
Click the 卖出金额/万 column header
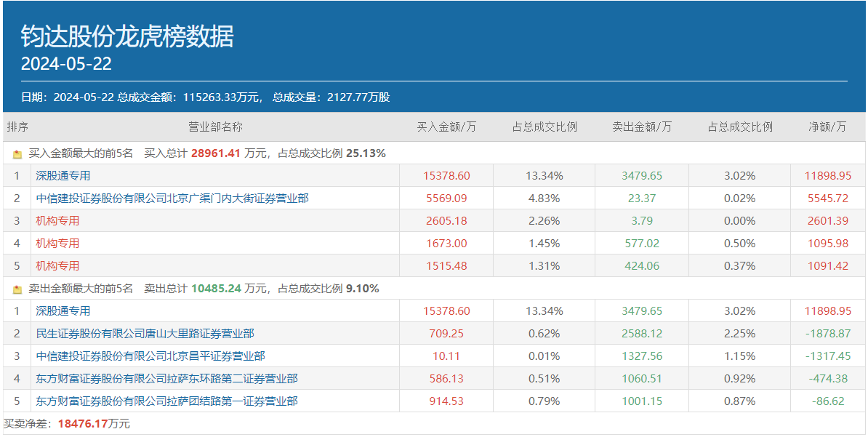point(642,127)
